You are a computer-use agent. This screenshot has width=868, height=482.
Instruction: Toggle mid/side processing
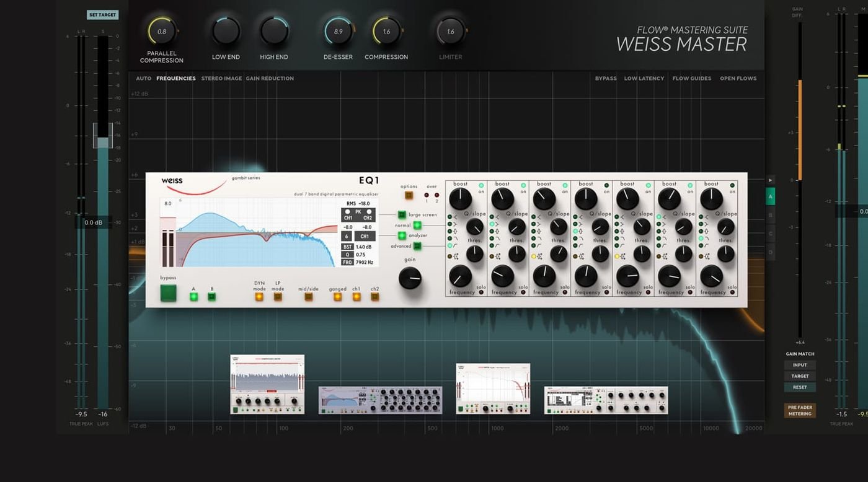(308, 297)
